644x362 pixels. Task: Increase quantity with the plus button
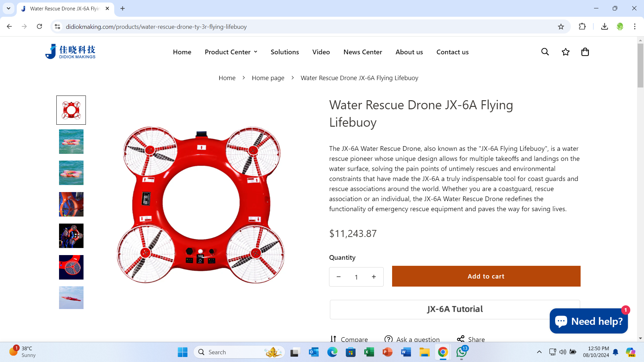pyautogui.click(x=374, y=277)
